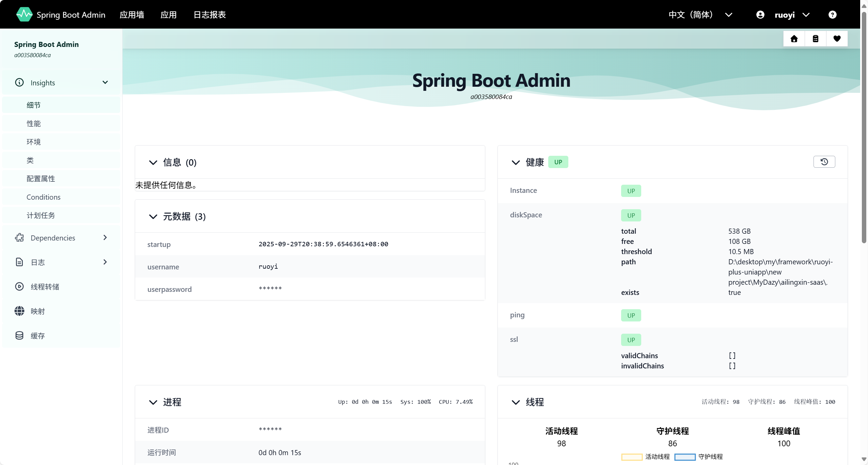Viewport: 868px width, 465px height.
Task: Click the Spring Boot Admin logo icon
Action: point(24,15)
